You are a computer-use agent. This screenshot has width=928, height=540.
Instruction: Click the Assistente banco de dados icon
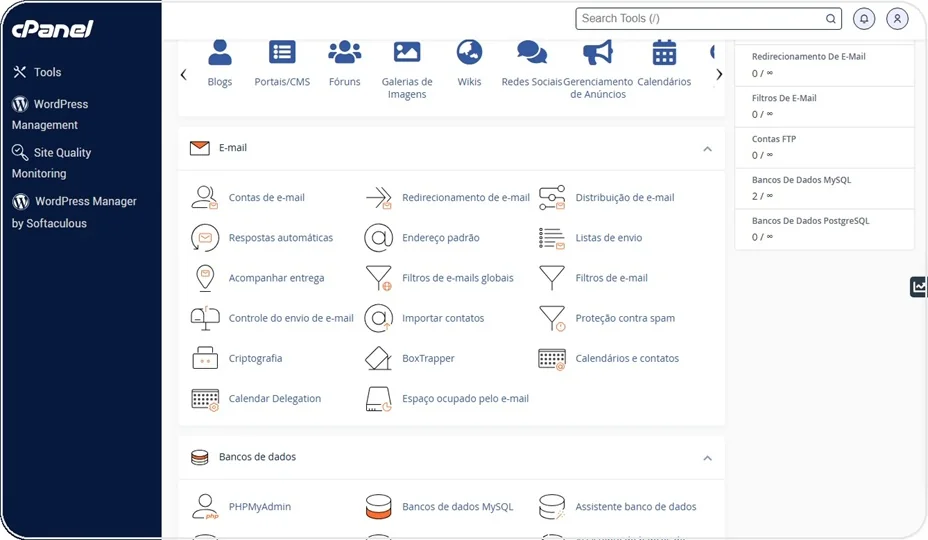click(552, 506)
